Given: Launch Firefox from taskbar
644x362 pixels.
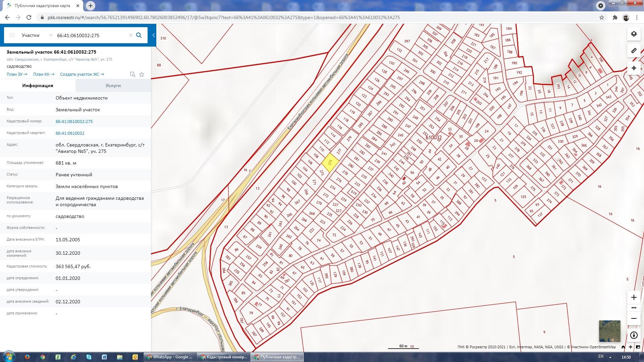Looking at the screenshot, I should point(27,357).
